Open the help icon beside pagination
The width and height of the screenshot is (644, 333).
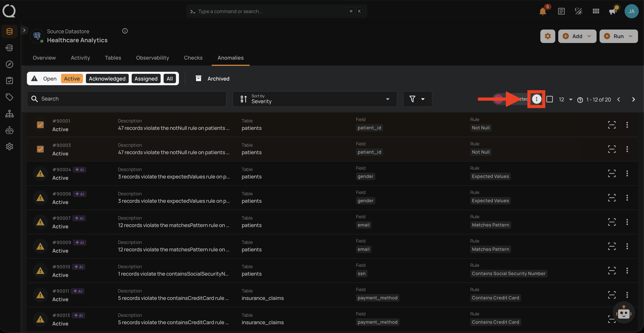point(580,100)
